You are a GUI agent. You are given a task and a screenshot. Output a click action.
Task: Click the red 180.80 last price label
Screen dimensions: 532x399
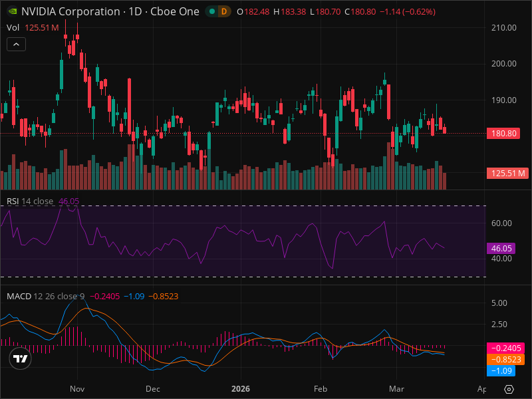click(503, 134)
